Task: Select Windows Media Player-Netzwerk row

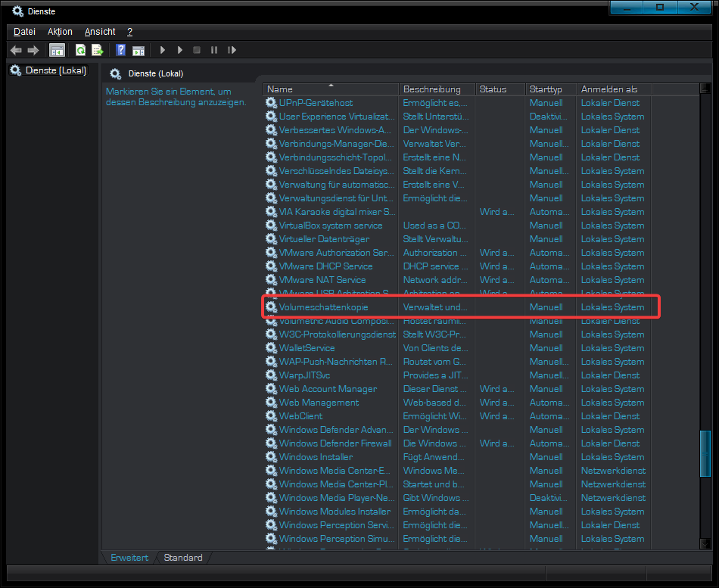Action: pos(459,498)
